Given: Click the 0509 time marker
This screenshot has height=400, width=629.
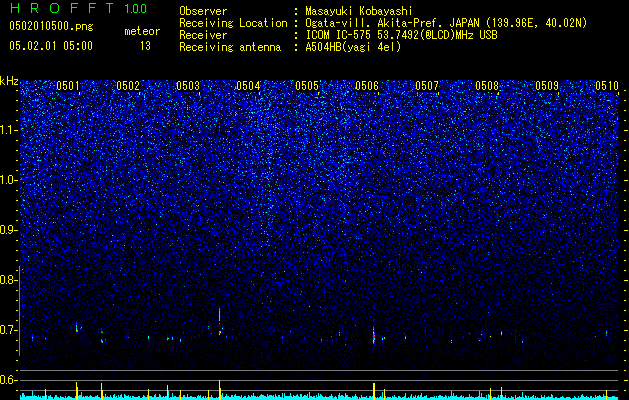Looking at the screenshot, I should [547, 86].
